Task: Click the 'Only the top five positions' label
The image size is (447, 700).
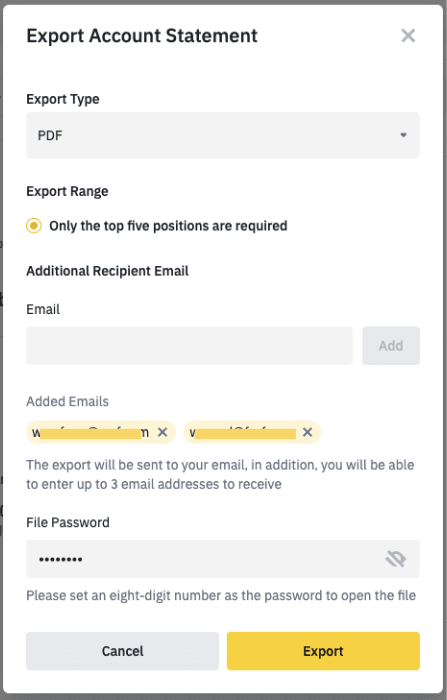Action: pos(168,226)
